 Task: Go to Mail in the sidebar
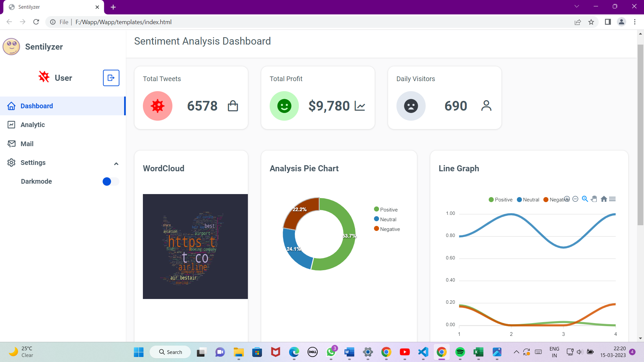click(27, 144)
